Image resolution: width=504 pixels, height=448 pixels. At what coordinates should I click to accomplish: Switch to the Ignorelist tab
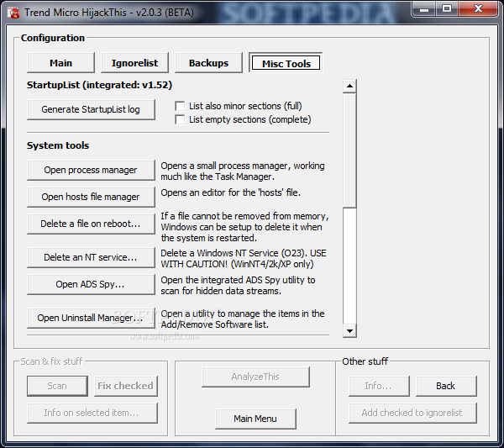click(x=134, y=63)
